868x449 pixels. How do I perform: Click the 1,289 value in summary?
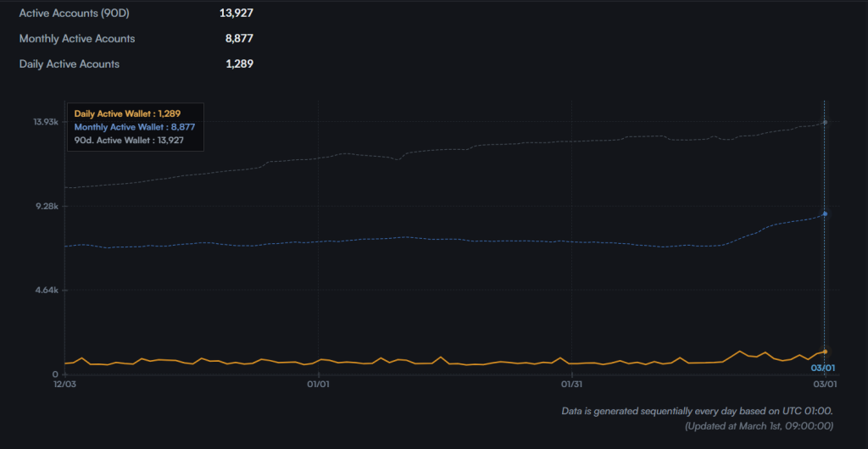(x=239, y=64)
